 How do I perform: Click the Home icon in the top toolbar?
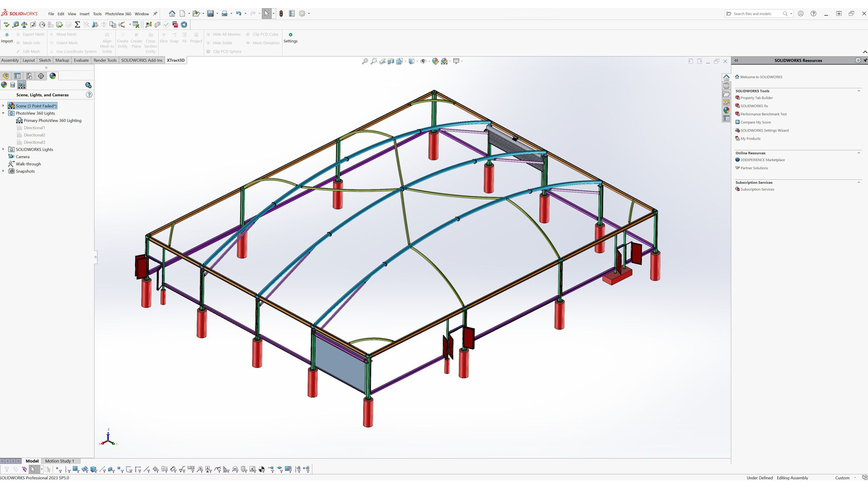tap(172, 14)
